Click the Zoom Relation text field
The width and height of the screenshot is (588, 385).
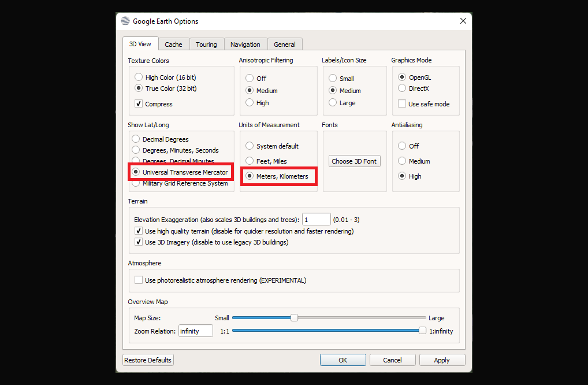(x=196, y=331)
